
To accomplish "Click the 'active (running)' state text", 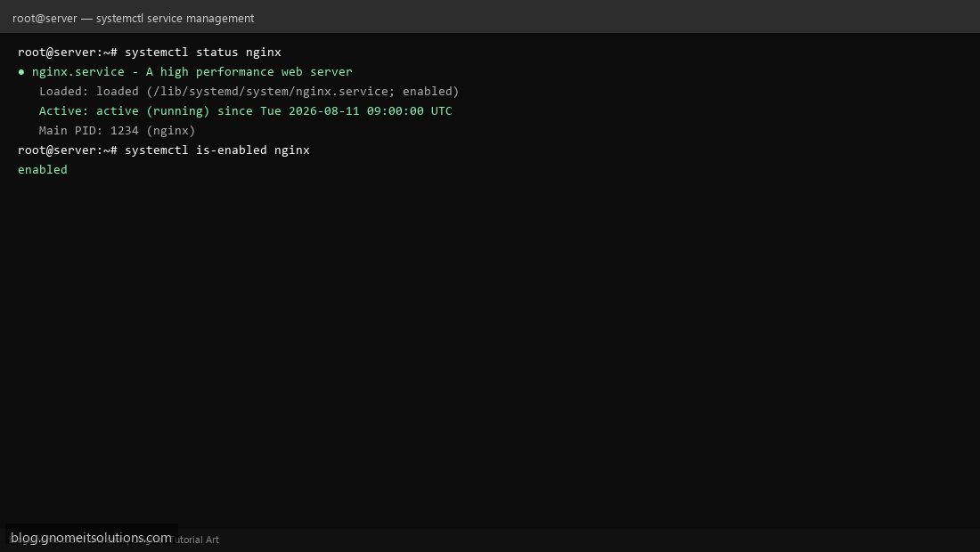I will click(x=153, y=110).
